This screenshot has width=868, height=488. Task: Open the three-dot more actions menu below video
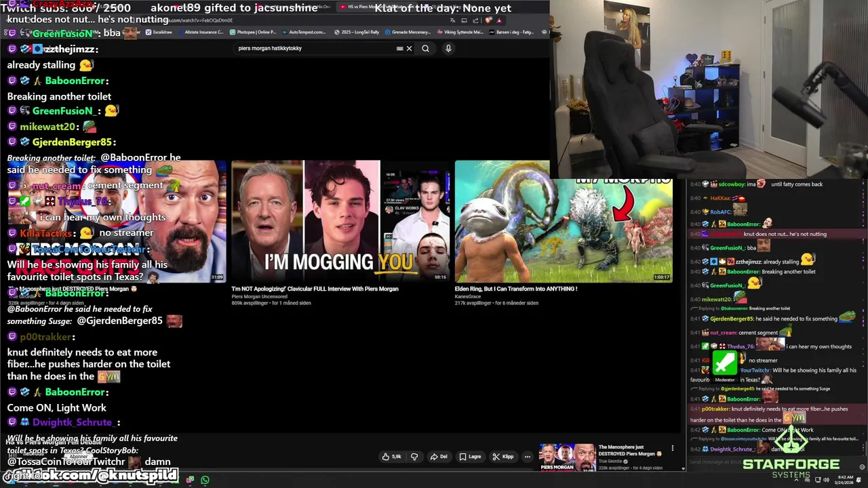click(527, 457)
